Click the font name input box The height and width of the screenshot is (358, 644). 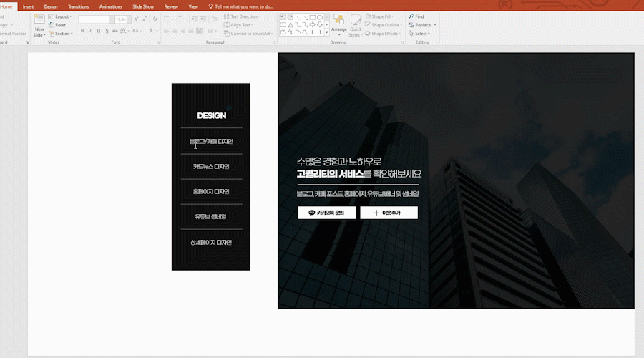(95, 19)
